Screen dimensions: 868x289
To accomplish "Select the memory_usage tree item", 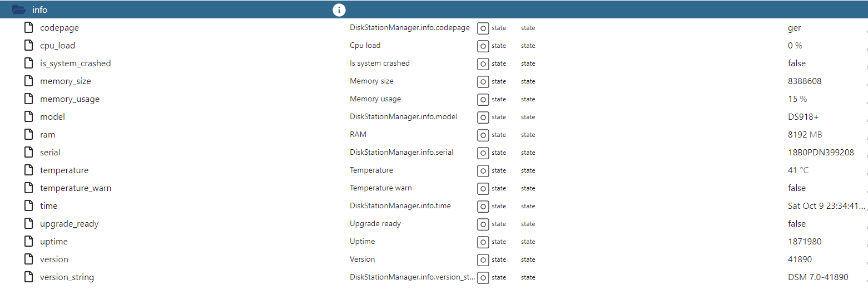I will coord(70,99).
